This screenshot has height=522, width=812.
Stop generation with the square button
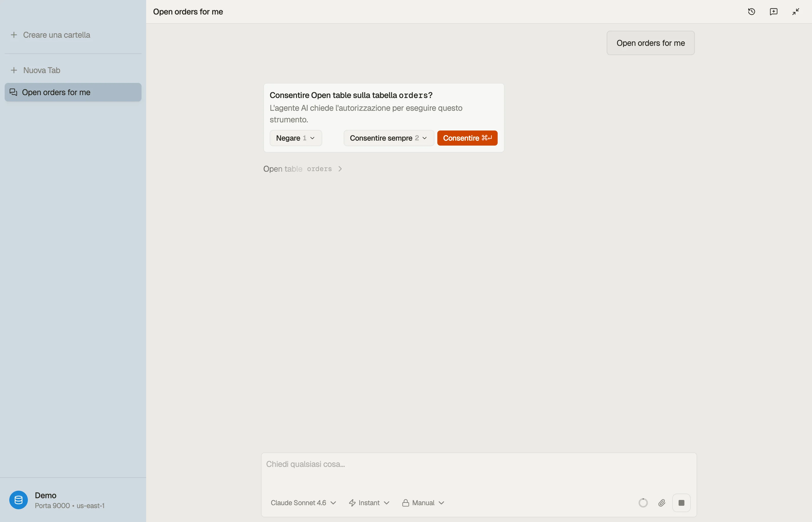coord(681,503)
